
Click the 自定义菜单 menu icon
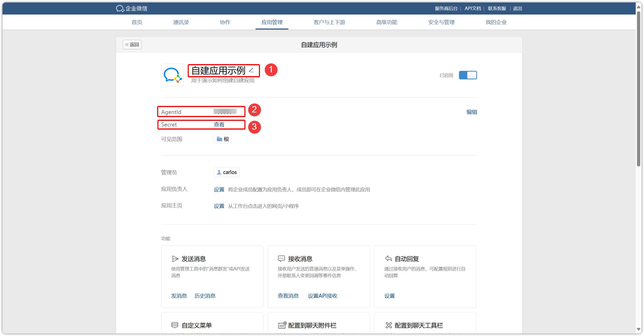tap(175, 325)
